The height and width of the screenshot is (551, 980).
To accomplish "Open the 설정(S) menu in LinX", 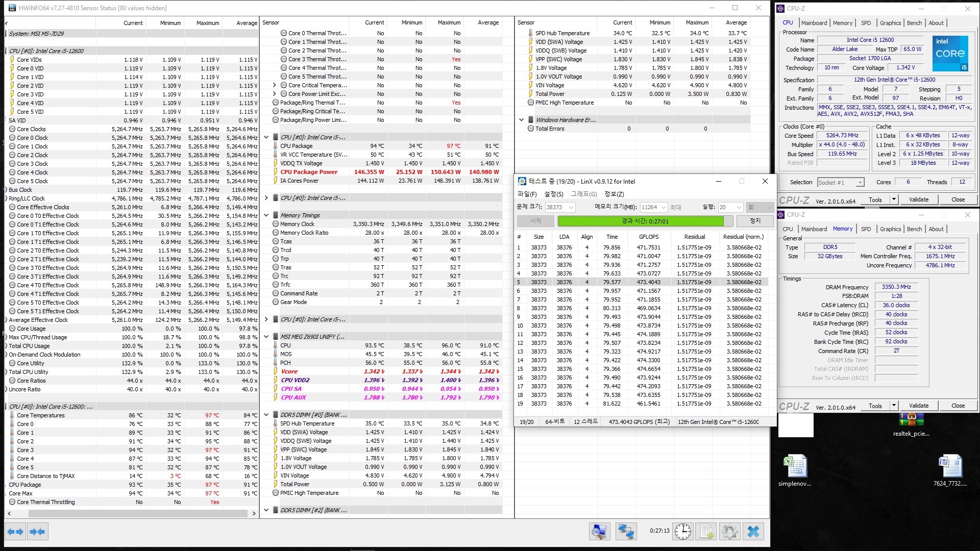I will (553, 194).
